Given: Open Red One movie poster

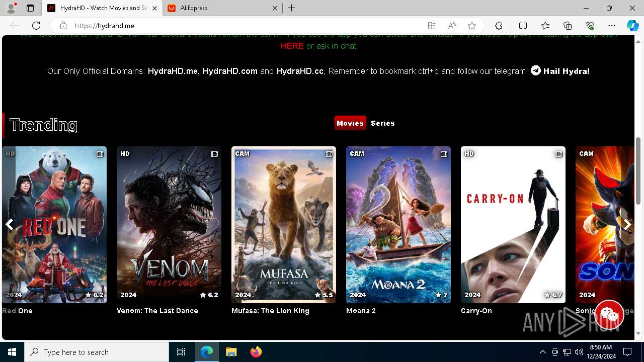Looking at the screenshot, I should click(54, 225).
